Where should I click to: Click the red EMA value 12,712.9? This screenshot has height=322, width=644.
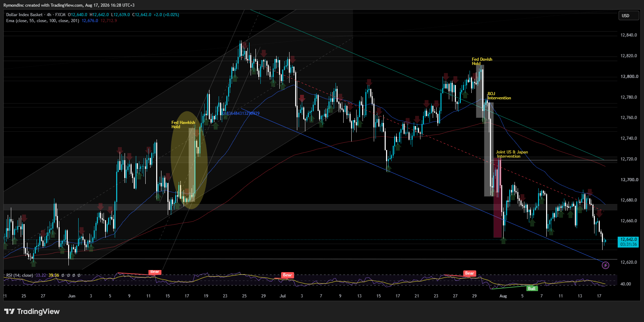[x=109, y=21]
